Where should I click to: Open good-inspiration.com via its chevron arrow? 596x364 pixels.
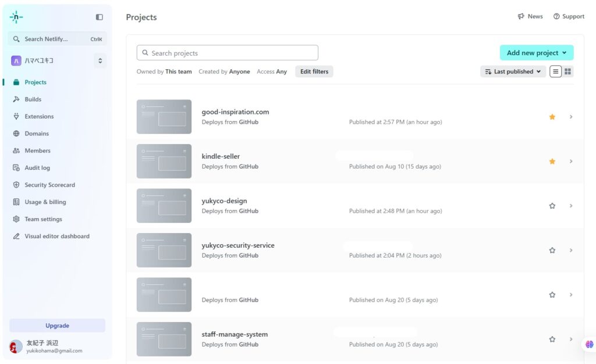pos(571,117)
